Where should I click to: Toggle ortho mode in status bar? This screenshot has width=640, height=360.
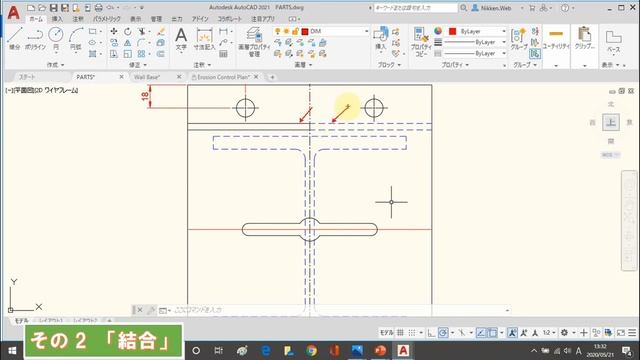point(431,333)
